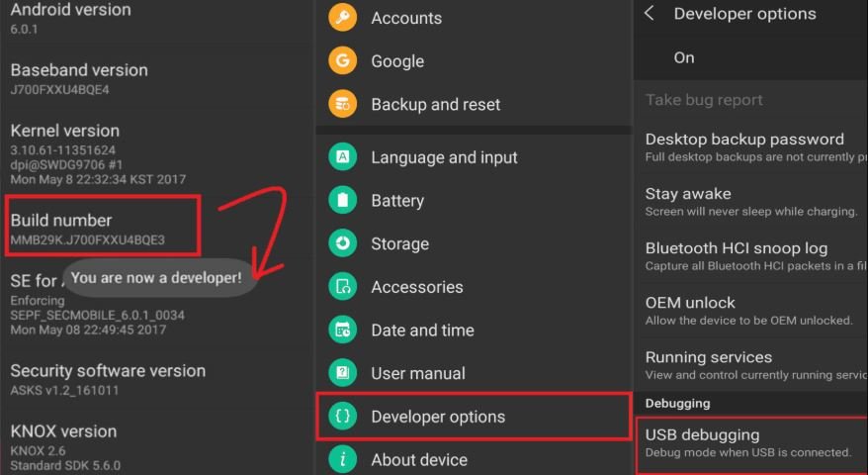
Task: Tap the Developer options braces icon
Action: [x=343, y=417]
